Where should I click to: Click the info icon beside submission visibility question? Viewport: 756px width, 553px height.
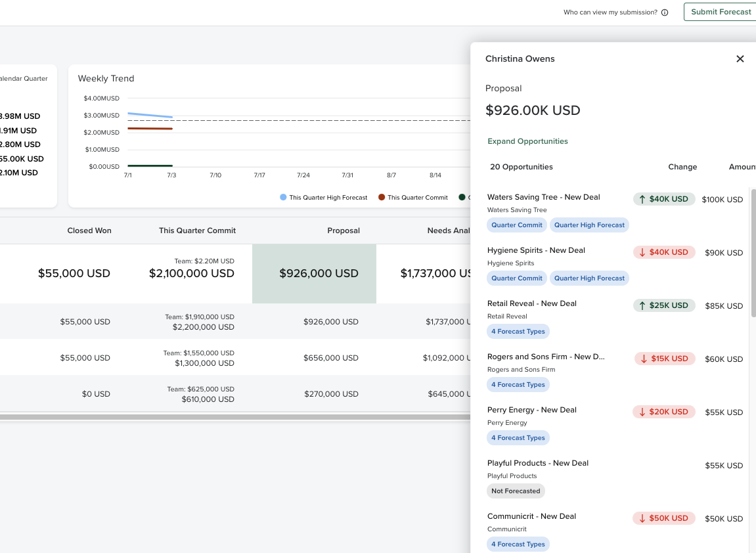pos(665,12)
